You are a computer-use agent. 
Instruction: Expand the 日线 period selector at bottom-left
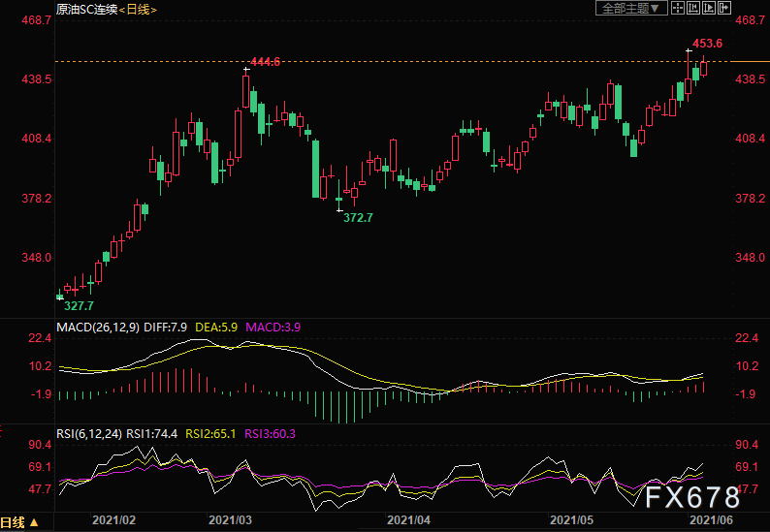click(x=20, y=522)
